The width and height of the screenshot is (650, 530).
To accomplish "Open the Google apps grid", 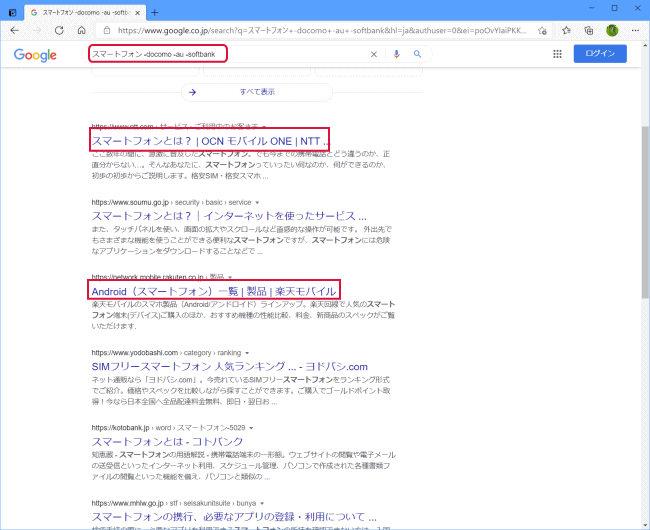I will [558, 54].
